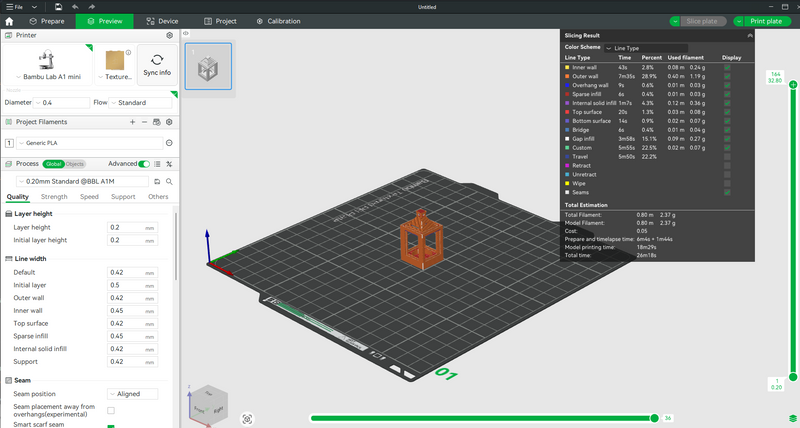800x428 pixels.
Task: Switch to the Preview tab
Action: tap(105, 21)
